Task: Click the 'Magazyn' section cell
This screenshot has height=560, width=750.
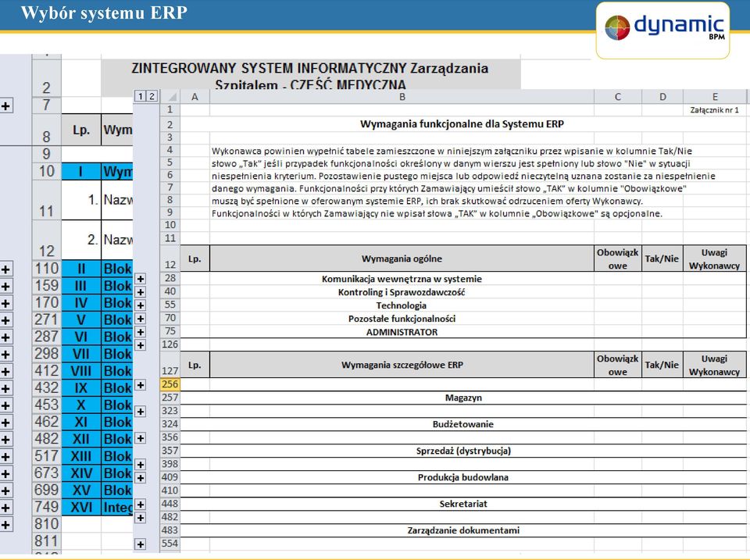Action: [x=463, y=398]
